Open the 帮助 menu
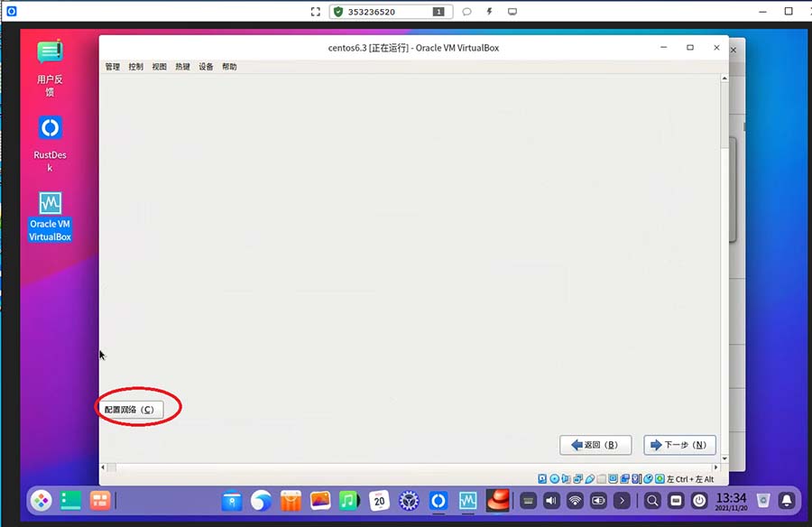Viewport: 812px width, 527px height. [229, 67]
